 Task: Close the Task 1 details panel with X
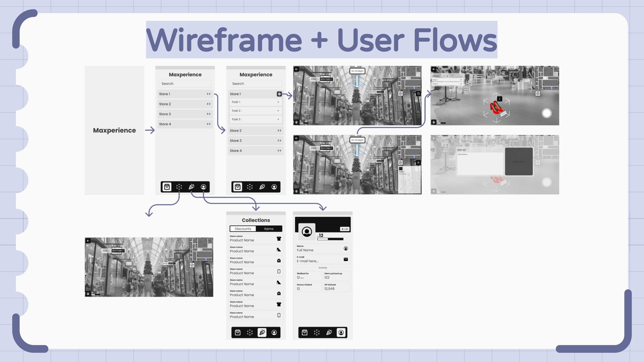(418, 163)
